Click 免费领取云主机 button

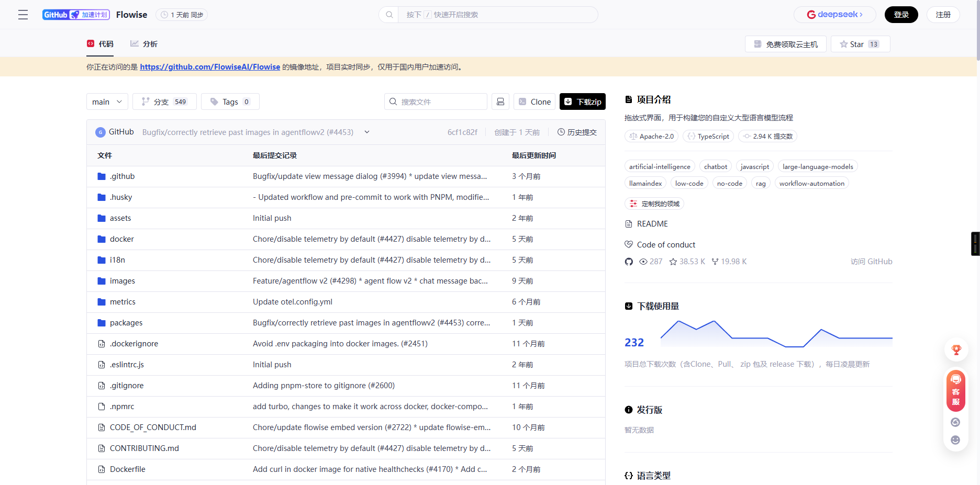pyautogui.click(x=785, y=44)
